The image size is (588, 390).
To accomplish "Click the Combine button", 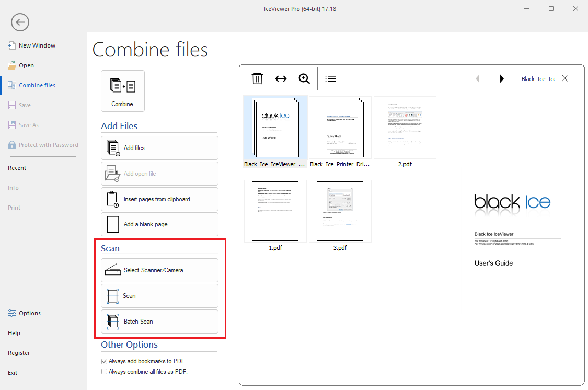I will [123, 91].
